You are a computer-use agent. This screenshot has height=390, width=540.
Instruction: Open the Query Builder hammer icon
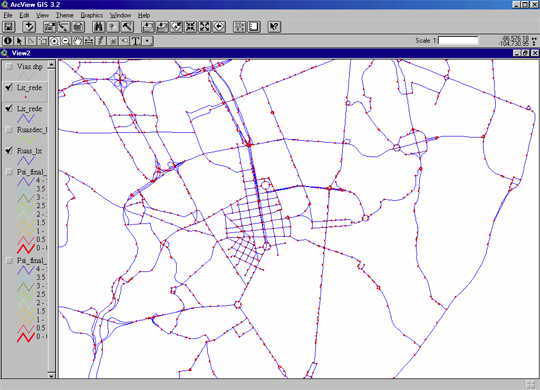point(127,27)
